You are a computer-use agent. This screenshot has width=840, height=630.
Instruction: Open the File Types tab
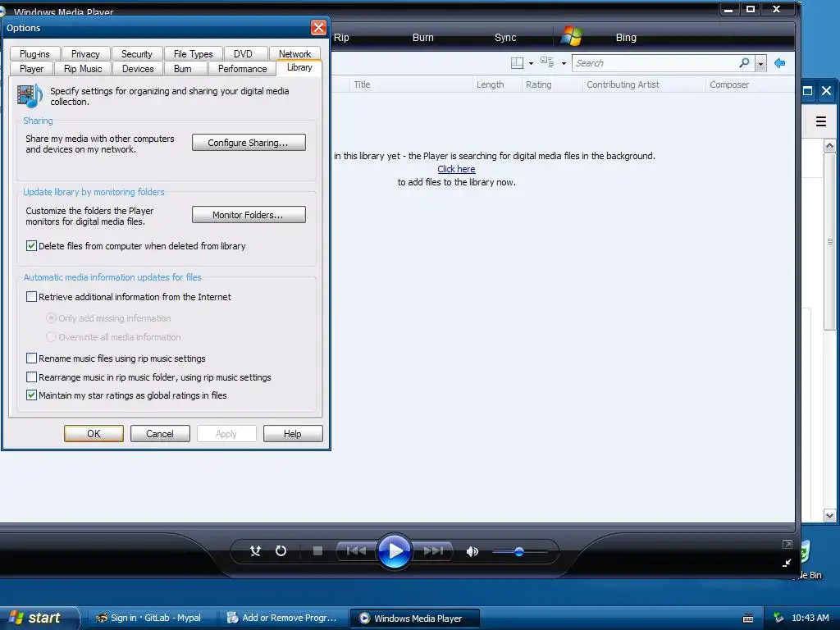click(193, 53)
